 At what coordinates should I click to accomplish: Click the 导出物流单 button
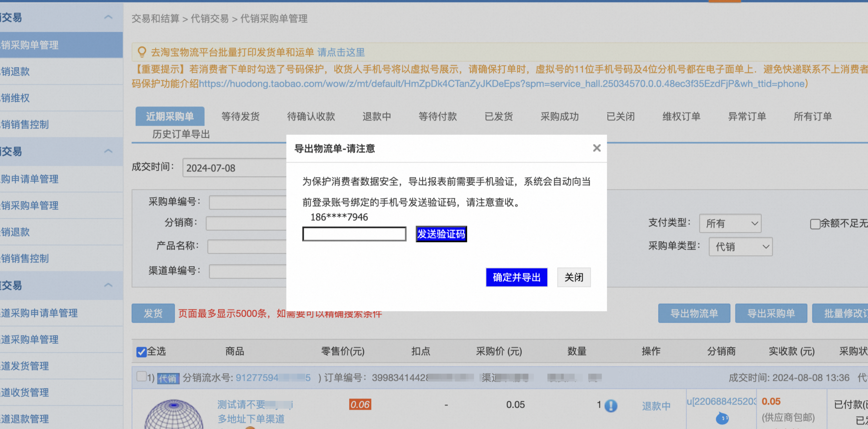coord(694,313)
